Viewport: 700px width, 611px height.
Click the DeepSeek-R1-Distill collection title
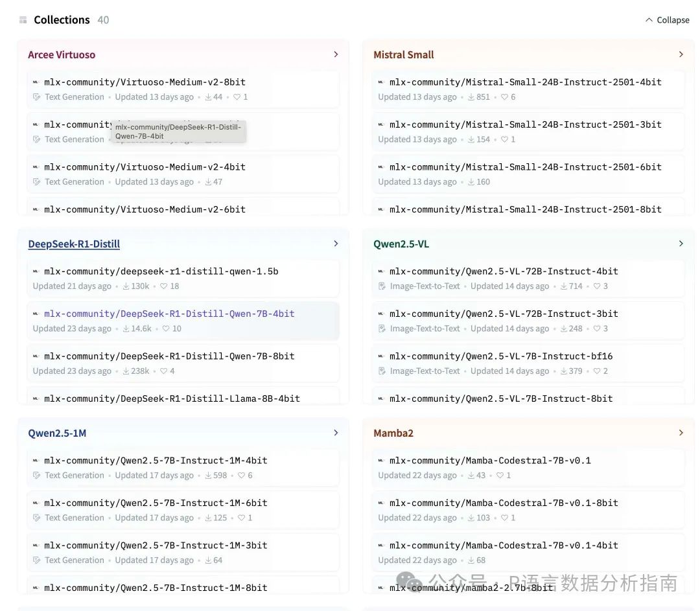tap(74, 244)
